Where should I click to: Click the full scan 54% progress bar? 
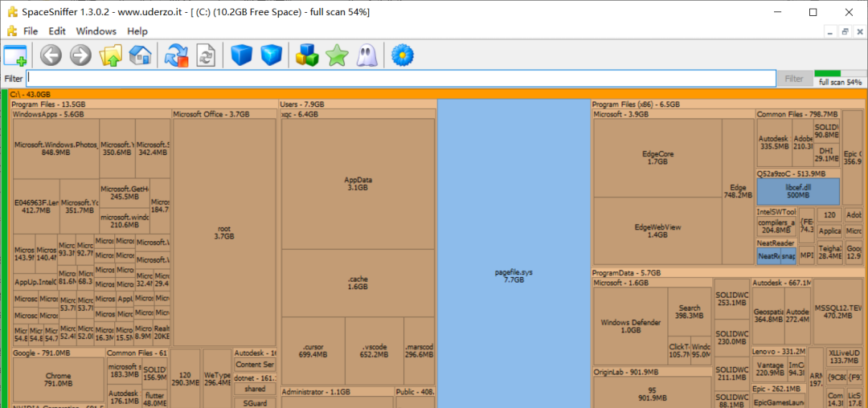841,74
